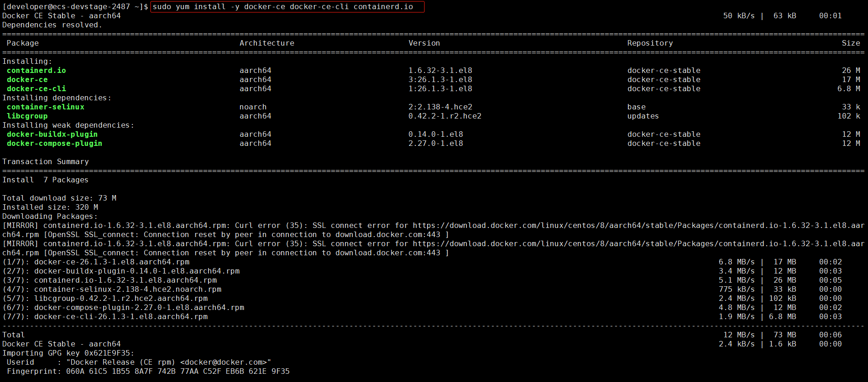Click second [MIRROR] Curl error line

coord(434,248)
